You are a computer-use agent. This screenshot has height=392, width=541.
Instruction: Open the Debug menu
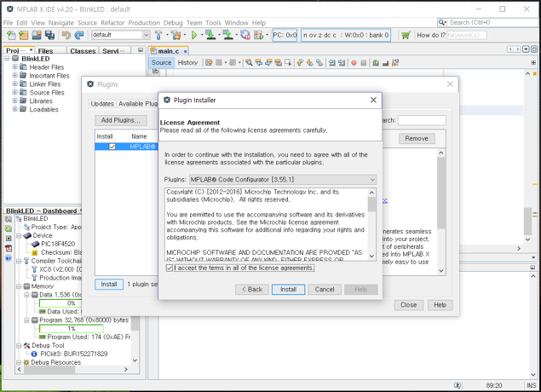(x=173, y=23)
